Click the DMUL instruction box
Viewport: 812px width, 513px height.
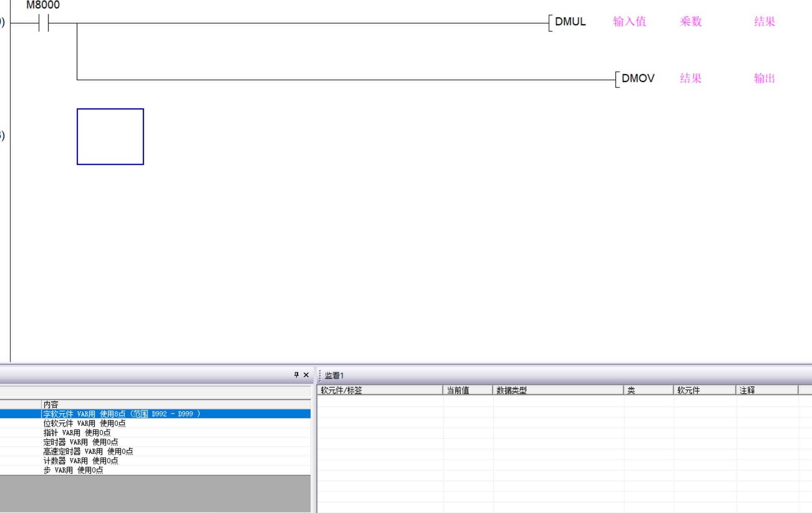[570, 22]
